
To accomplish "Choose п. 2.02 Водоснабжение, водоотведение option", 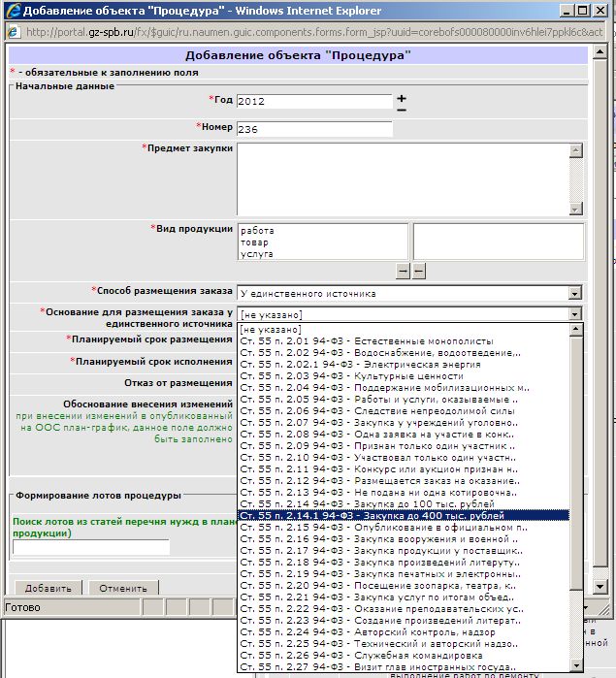I will [x=404, y=353].
